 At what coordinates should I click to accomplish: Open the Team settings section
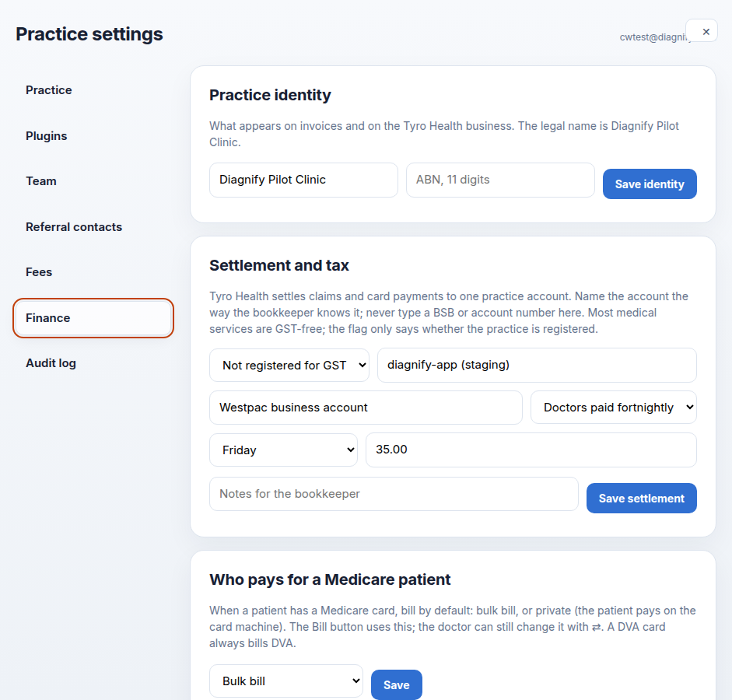[93, 181]
